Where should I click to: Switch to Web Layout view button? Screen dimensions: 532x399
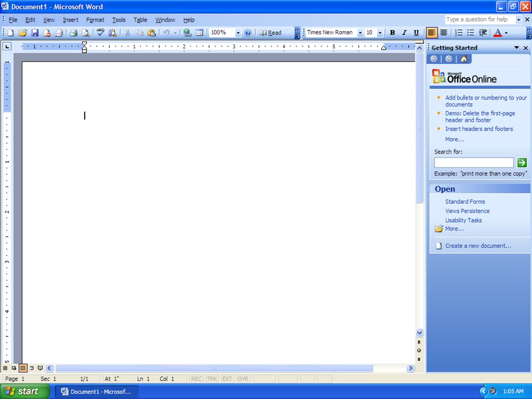(14, 368)
